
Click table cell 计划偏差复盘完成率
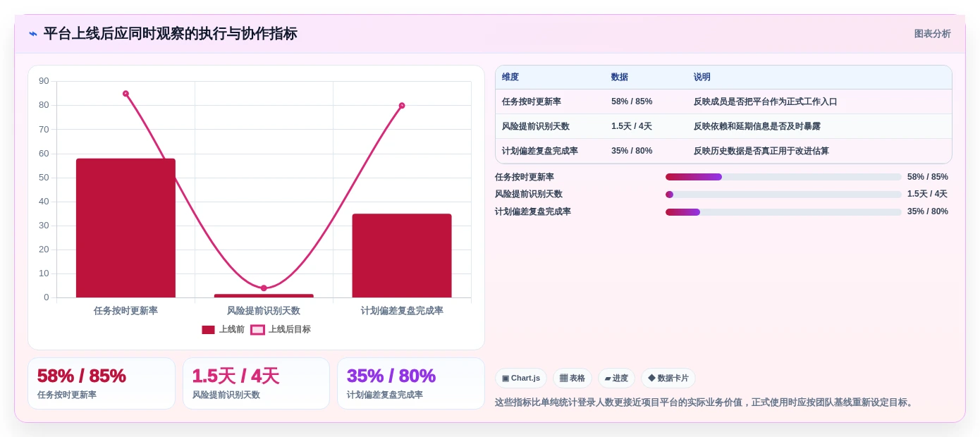click(x=540, y=151)
